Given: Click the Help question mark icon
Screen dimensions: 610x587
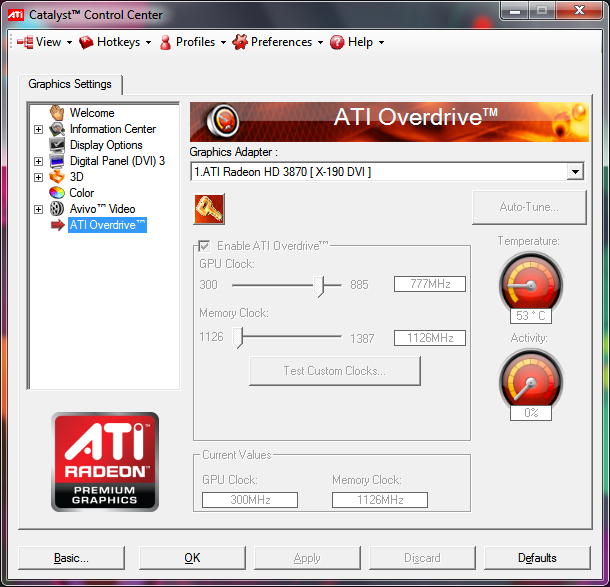Looking at the screenshot, I should point(337,42).
